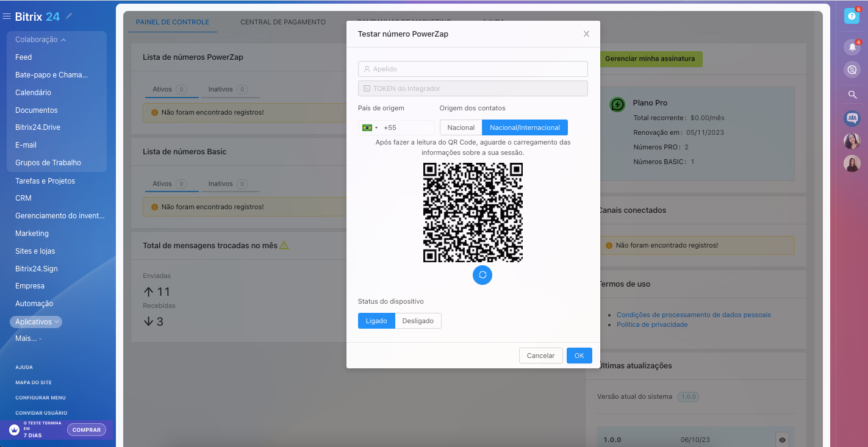Click the search magnifier icon
The width and height of the screenshot is (868, 447).
[852, 95]
